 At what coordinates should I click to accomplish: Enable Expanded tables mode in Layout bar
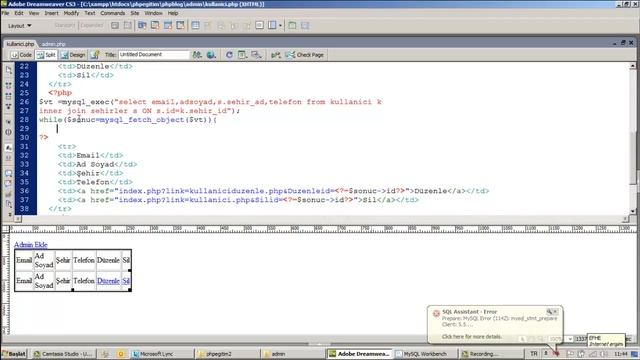point(92,25)
